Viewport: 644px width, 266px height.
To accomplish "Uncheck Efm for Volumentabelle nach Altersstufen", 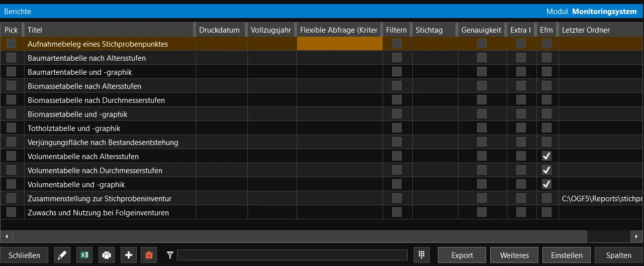I will pos(546,157).
